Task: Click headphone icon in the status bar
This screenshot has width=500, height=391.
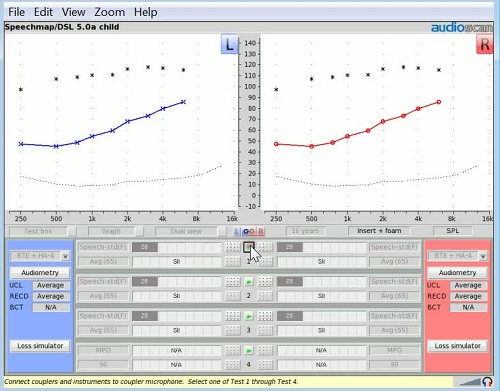Action: [x=487, y=381]
